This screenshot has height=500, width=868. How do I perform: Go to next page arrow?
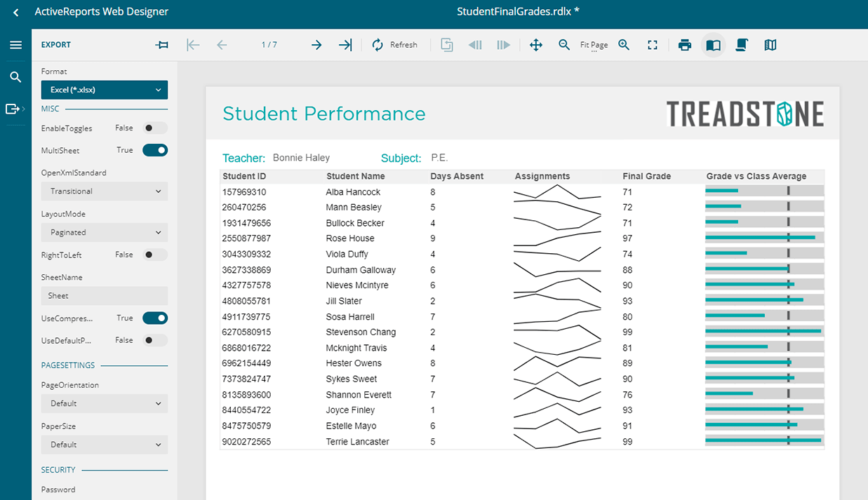click(x=316, y=45)
